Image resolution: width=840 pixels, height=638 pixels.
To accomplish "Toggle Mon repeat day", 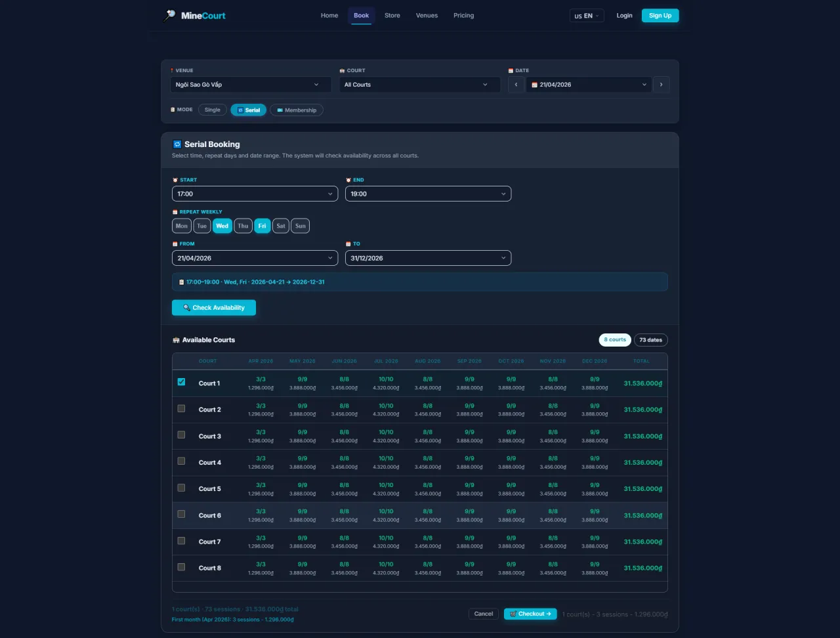I will (182, 226).
